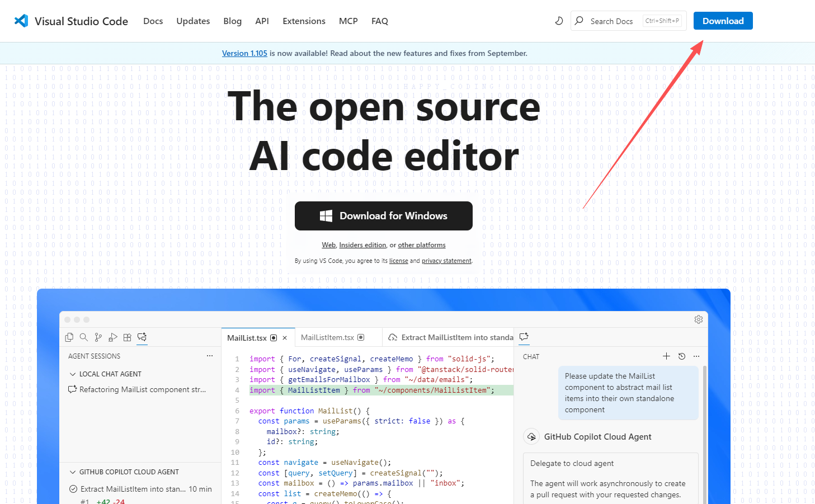Click the 'export function MailList()' line
815x504 pixels.
pos(309,411)
